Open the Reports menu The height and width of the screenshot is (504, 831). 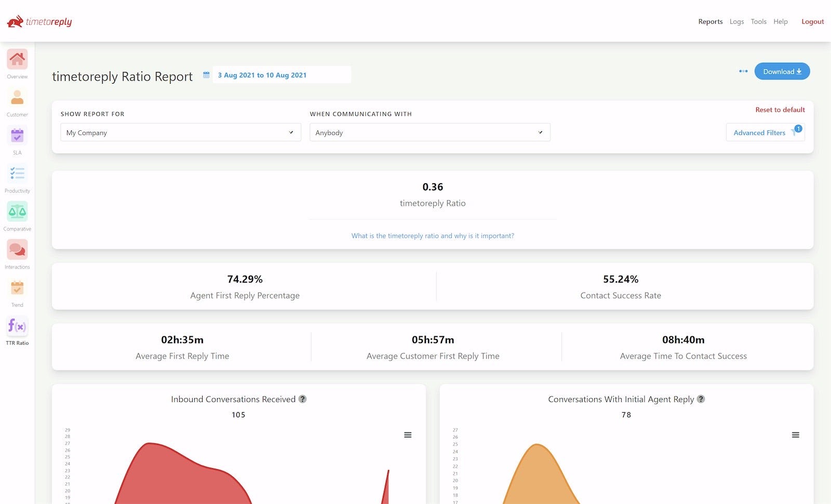point(711,21)
